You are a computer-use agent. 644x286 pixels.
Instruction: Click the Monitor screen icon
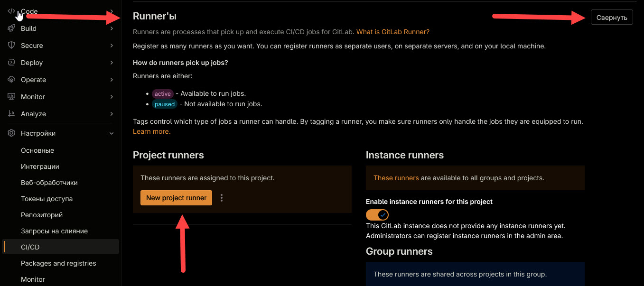(11, 97)
